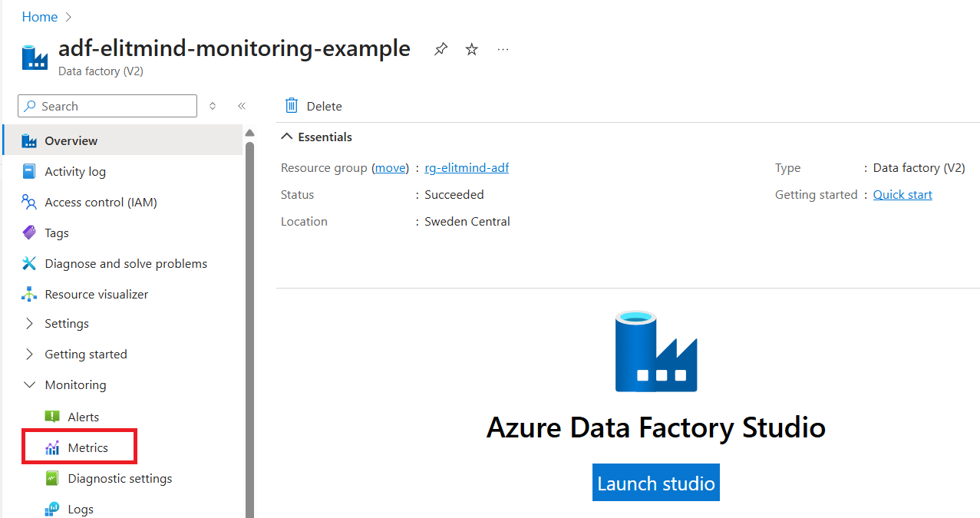
Task: Open the rg-elitmind-adf resource group link
Action: 467,167
